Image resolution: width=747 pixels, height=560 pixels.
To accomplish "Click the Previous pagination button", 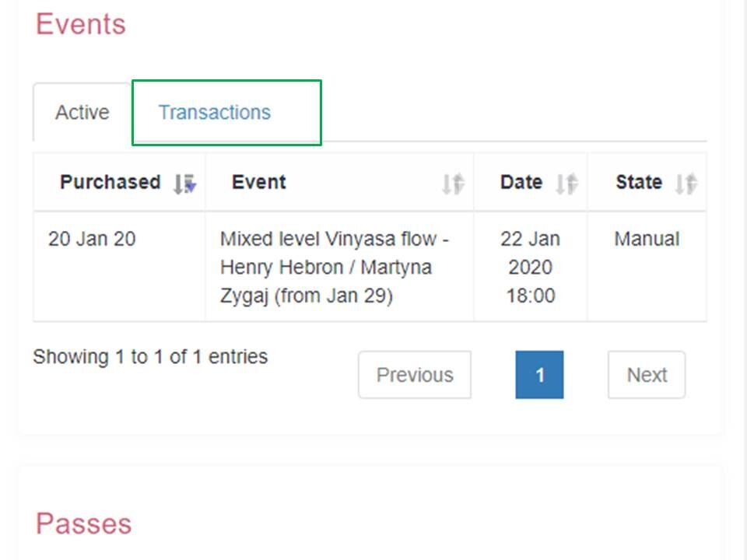I will [x=414, y=374].
